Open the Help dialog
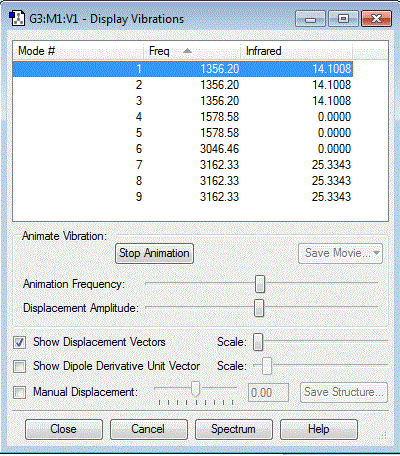This screenshot has width=400, height=456. click(x=319, y=429)
